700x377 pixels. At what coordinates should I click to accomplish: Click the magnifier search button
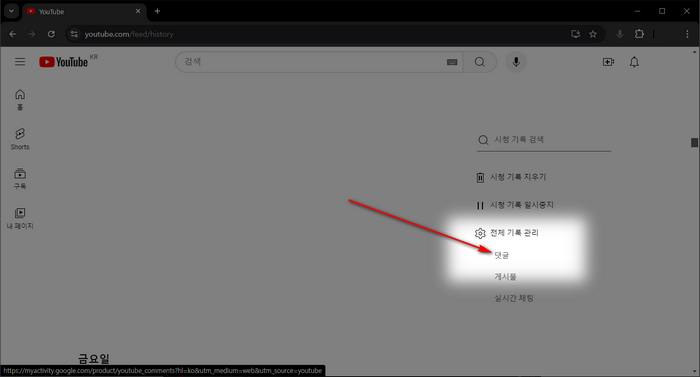point(480,62)
